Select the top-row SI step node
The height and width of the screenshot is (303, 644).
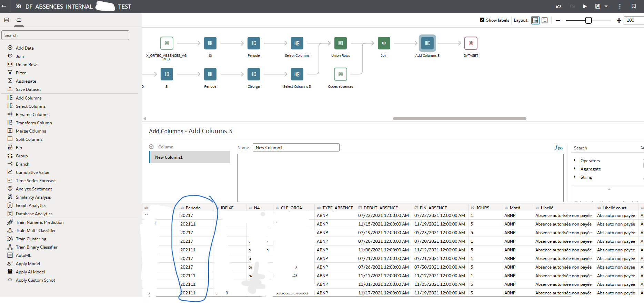pyautogui.click(x=210, y=43)
